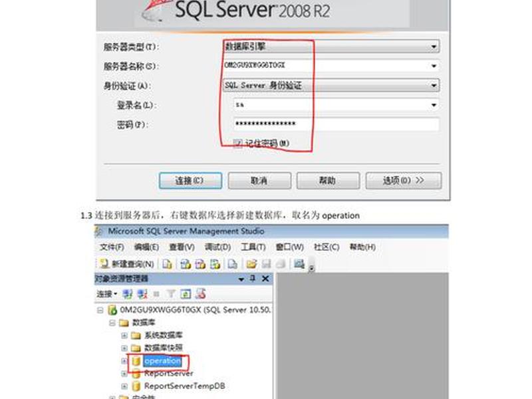Click the ReportServerTempDB database cylinder icon
Viewport: 532px width, 399px height.
(x=136, y=386)
